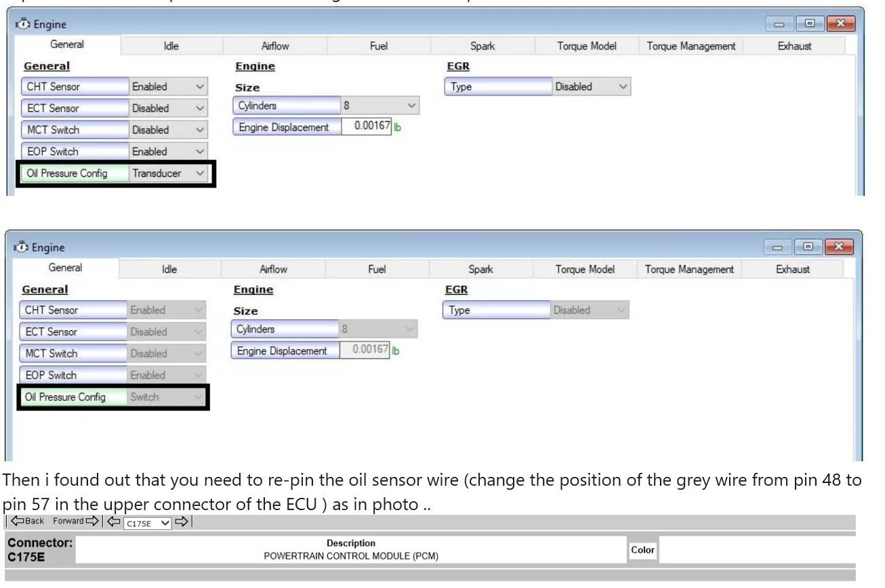Open ECT Sensor dropdown in upper Engine window

pos(168,108)
